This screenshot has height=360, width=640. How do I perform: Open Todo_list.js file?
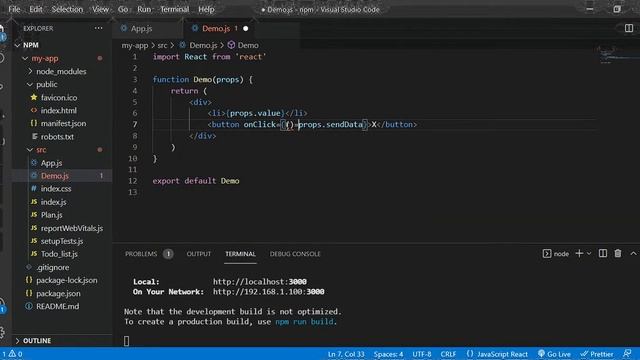click(59, 254)
